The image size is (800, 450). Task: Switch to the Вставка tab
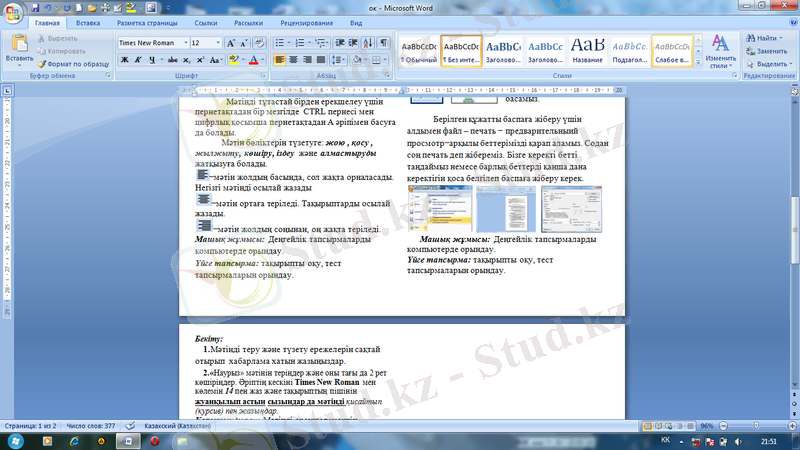tap(87, 22)
